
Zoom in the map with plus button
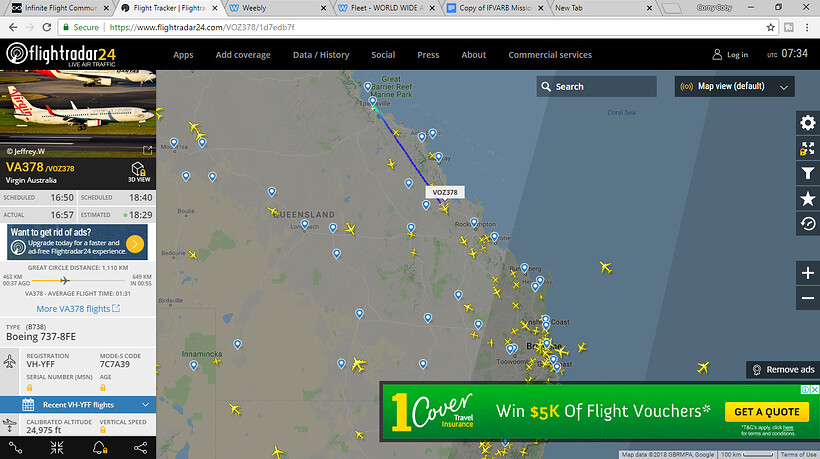(x=807, y=273)
